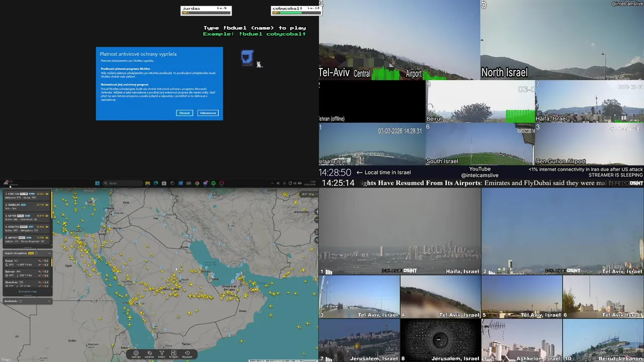Click the news ticker headline text
The height and width of the screenshot is (362, 644).
484,183
